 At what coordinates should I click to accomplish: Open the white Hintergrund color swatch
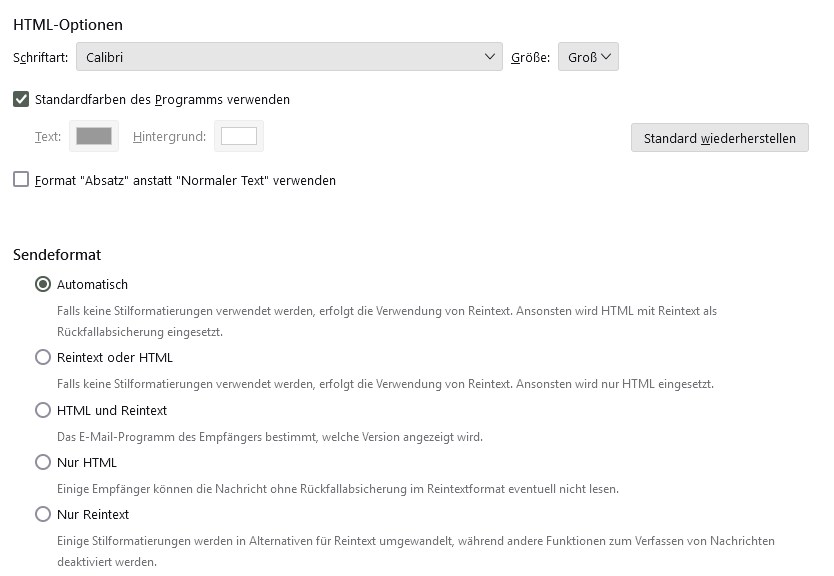click(239, 136)
